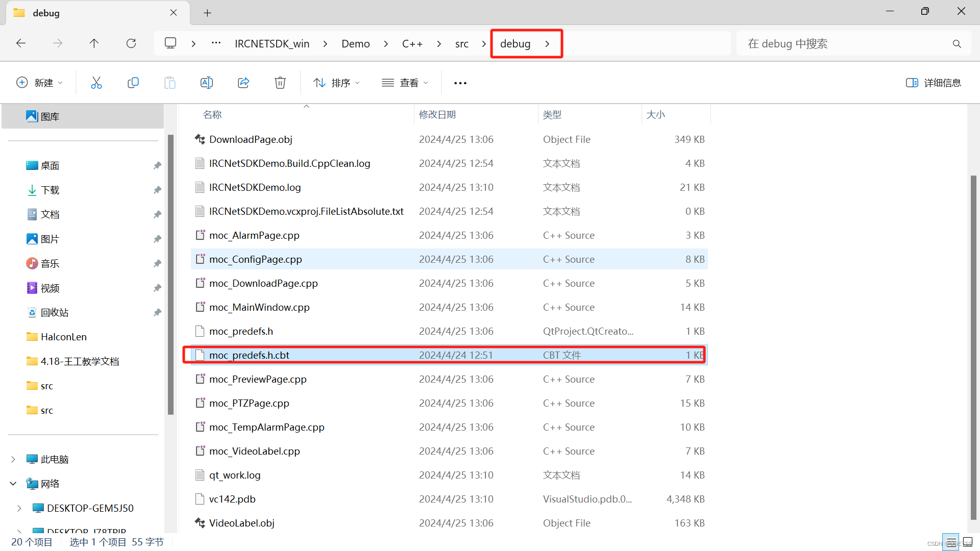
Task: Sort by Date modified column header
Action: [476, 115]
